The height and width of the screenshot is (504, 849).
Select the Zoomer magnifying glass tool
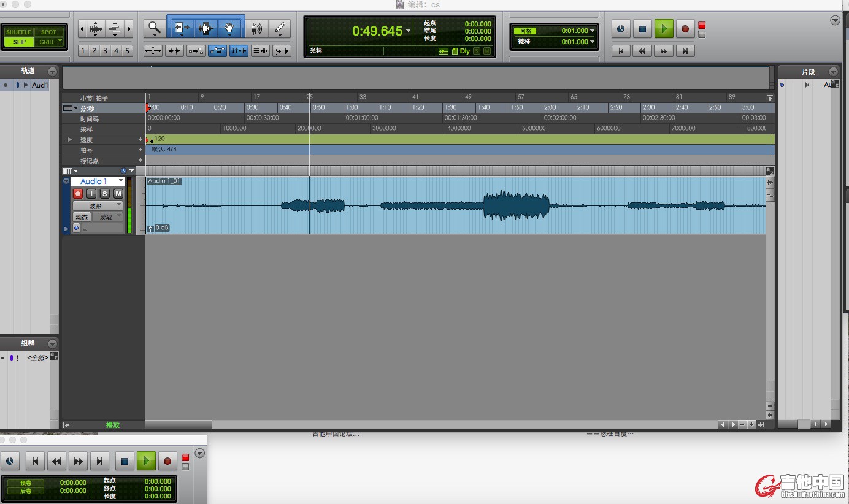tap(154, 28)
